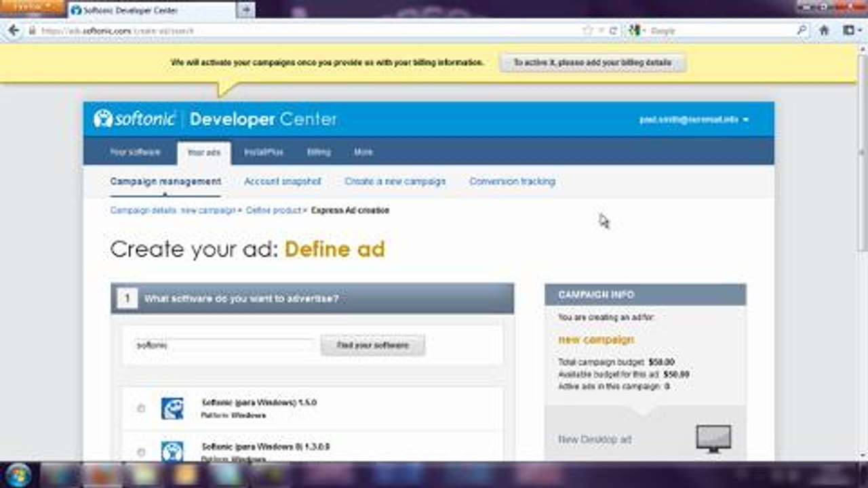Viewport: 868px width, 488px height.
Task: Click the CAMPAIGN INFO panel header
Action: [x=646, y=295]
